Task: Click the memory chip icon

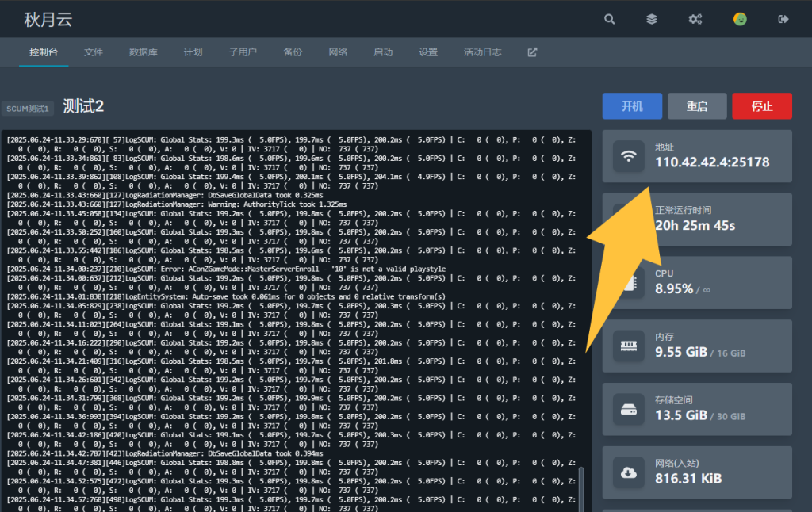Action: click(x=629, y=346)
